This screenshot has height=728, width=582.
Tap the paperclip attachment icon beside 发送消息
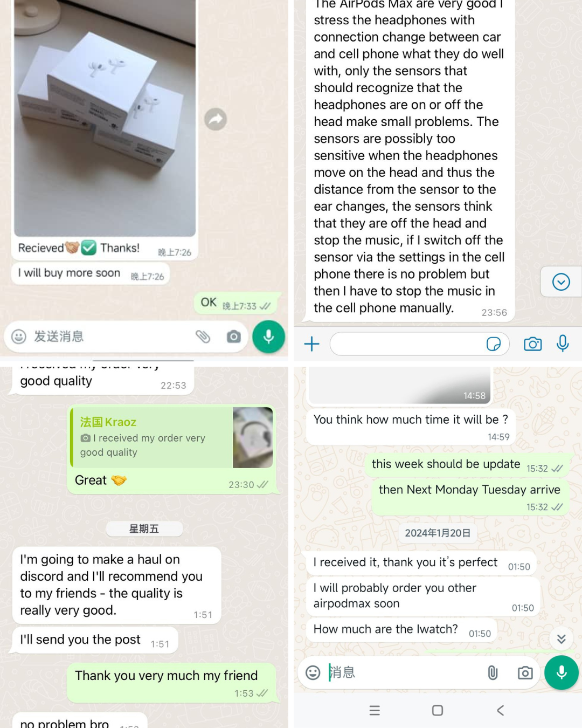203,337
